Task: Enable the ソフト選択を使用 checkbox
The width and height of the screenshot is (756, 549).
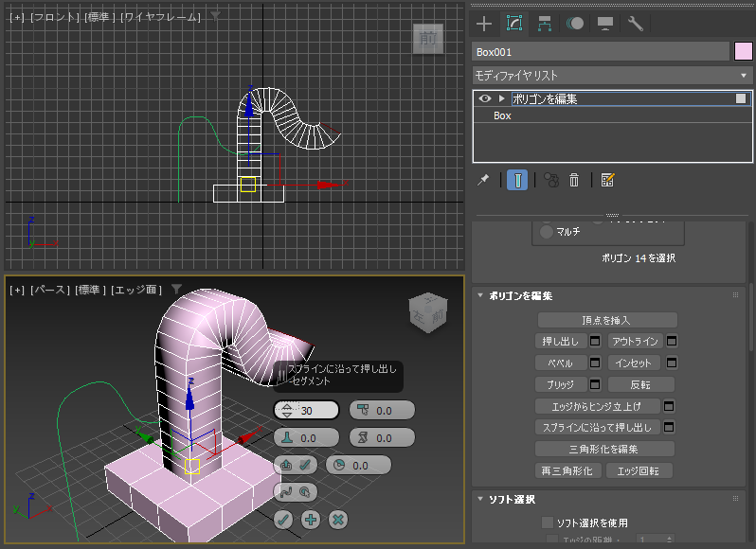Action: click(x=548, y=522)
